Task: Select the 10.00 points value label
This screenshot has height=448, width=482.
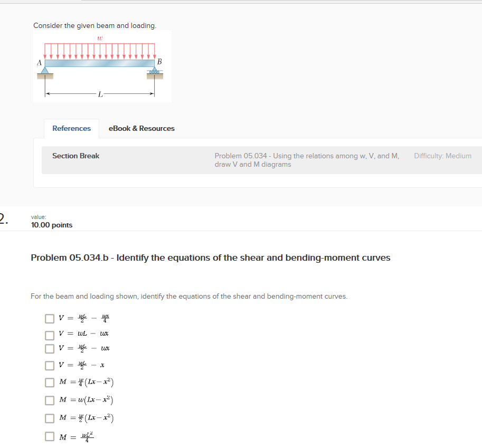Action: point(51,225)
